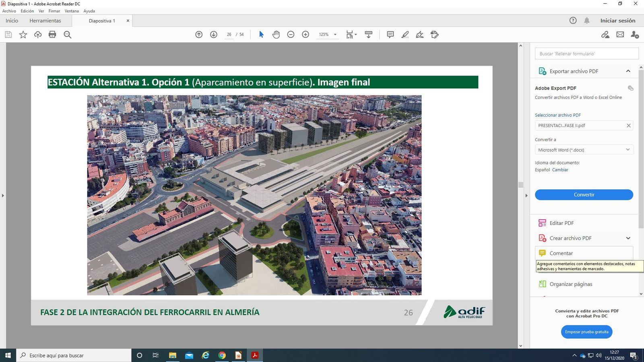Click the Cambiar link for document language
644x362 pixels.
[560, 170]
